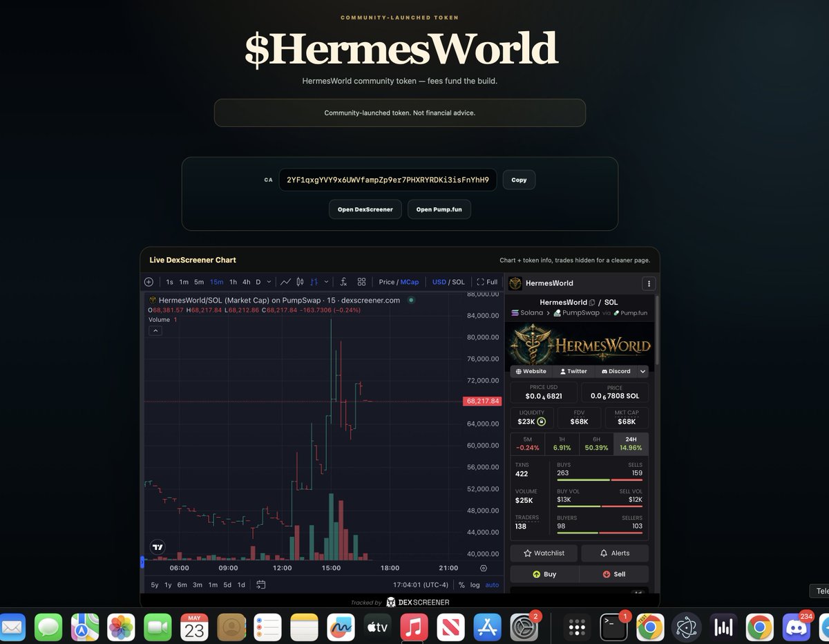
Task: Open Apple TV from the dock
Action: point(377,627)
